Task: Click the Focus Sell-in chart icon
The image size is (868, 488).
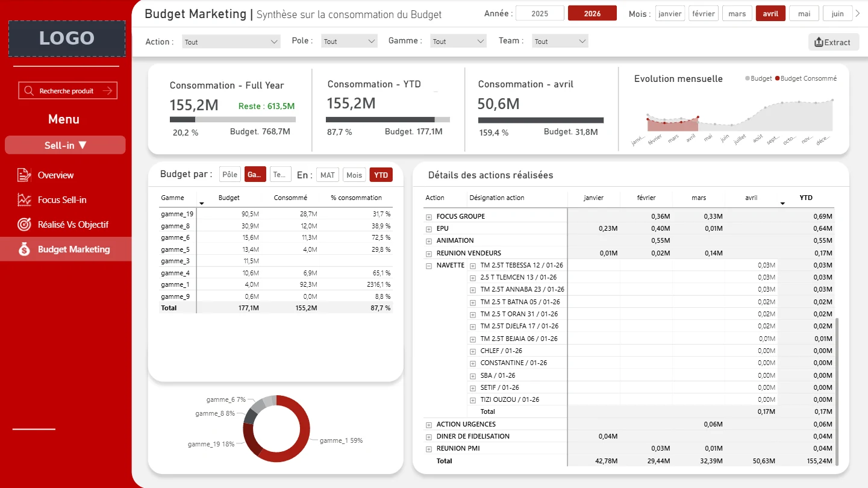Action: 24,200
